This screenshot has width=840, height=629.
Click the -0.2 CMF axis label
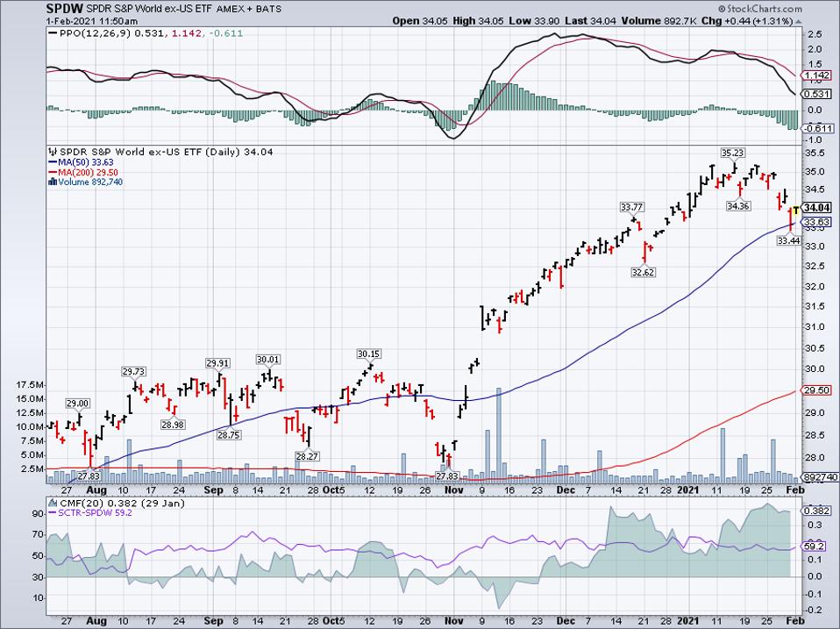click(815, 611)
